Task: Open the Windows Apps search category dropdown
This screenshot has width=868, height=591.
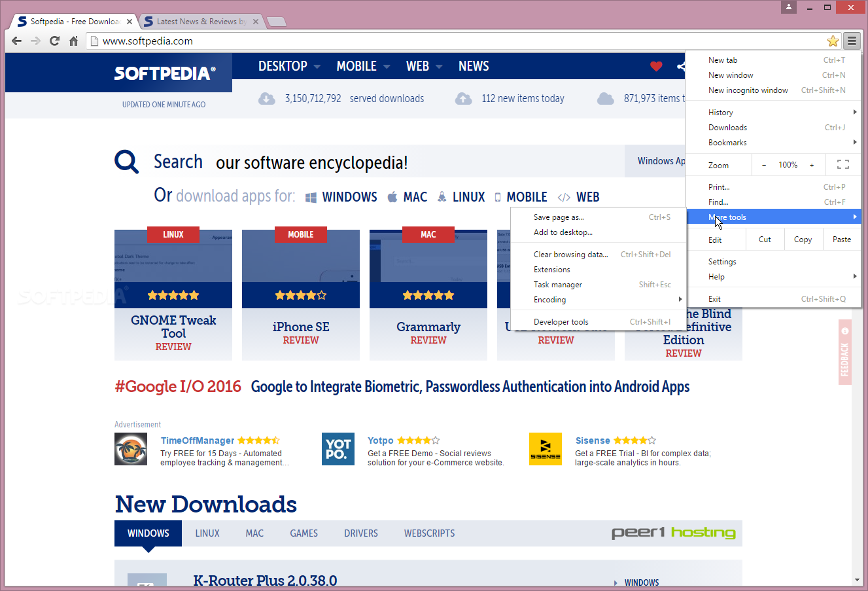Action: [x=661, y=161]
